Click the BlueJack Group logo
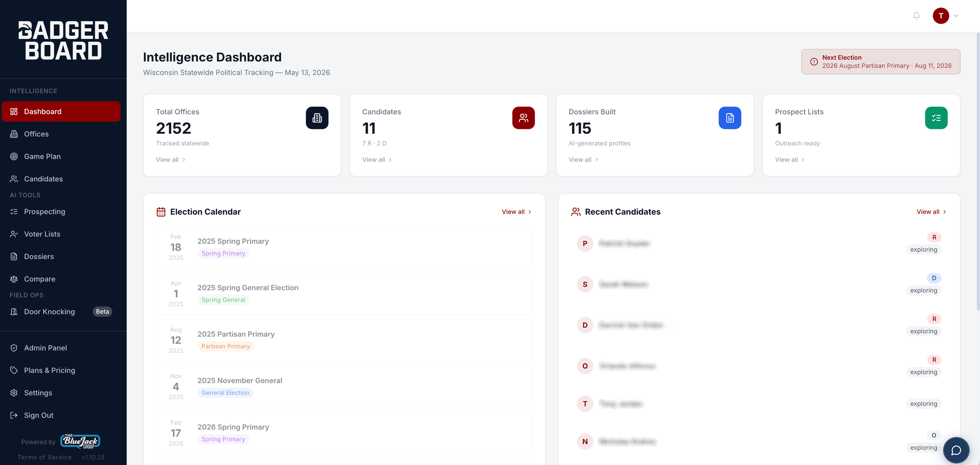The image size is (980, 465). click(x=80, y=441)
